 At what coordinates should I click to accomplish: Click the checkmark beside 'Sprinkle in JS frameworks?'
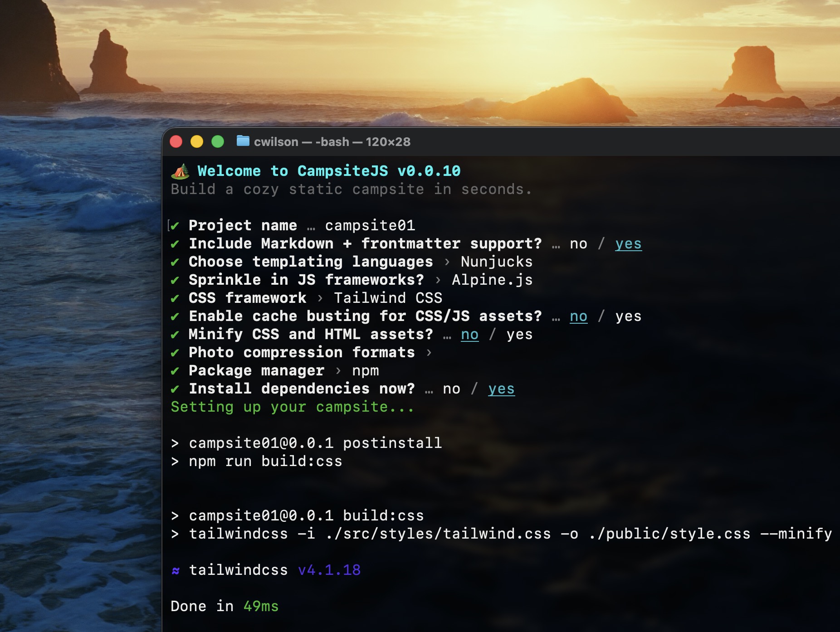pyautogui.click(x=175, y=280)
